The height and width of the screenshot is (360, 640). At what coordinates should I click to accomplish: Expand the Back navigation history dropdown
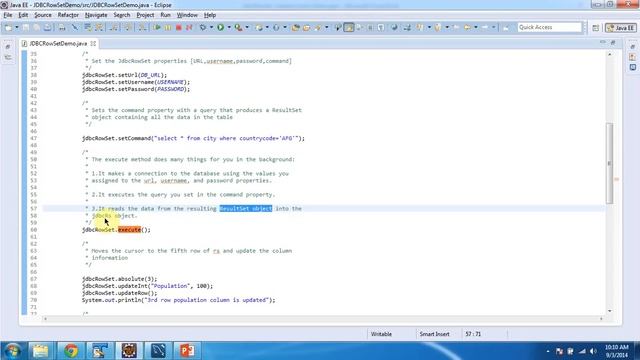[x=476, y=27]
